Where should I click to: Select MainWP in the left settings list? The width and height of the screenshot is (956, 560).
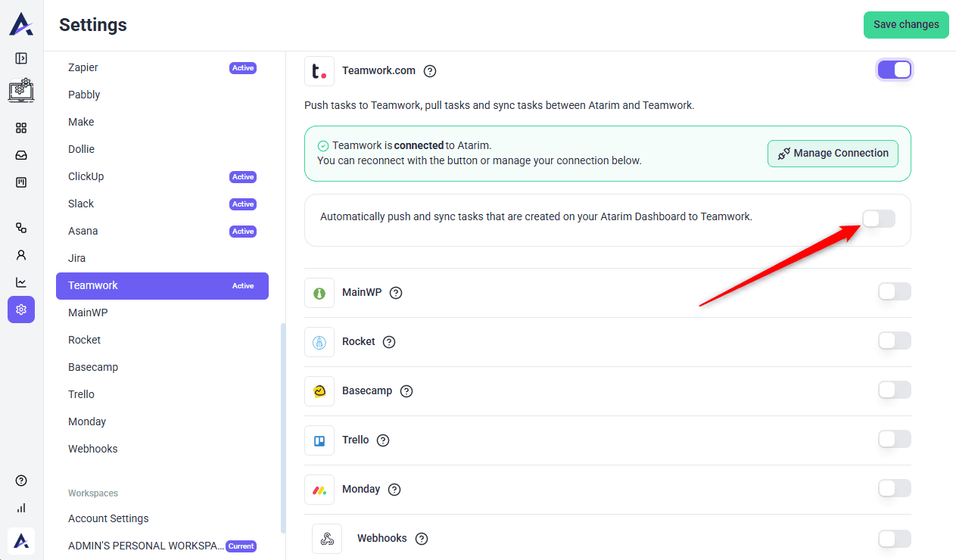[162, 313]
